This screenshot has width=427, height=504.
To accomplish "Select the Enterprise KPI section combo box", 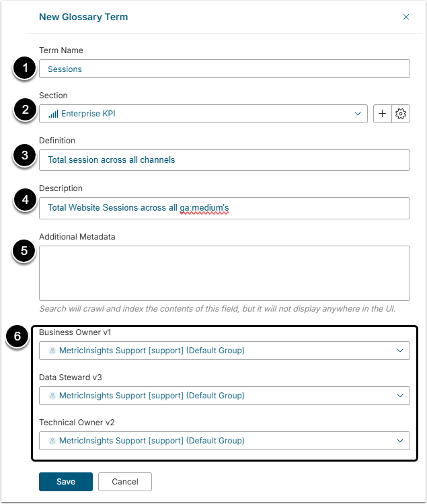I will (x=202, y=114).
